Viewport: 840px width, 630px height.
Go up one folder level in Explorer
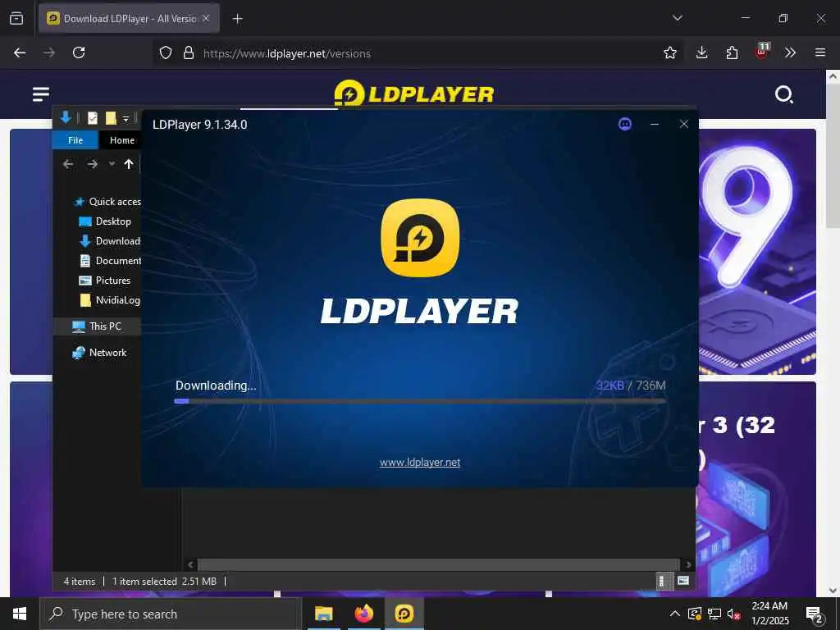coord(129,164)
